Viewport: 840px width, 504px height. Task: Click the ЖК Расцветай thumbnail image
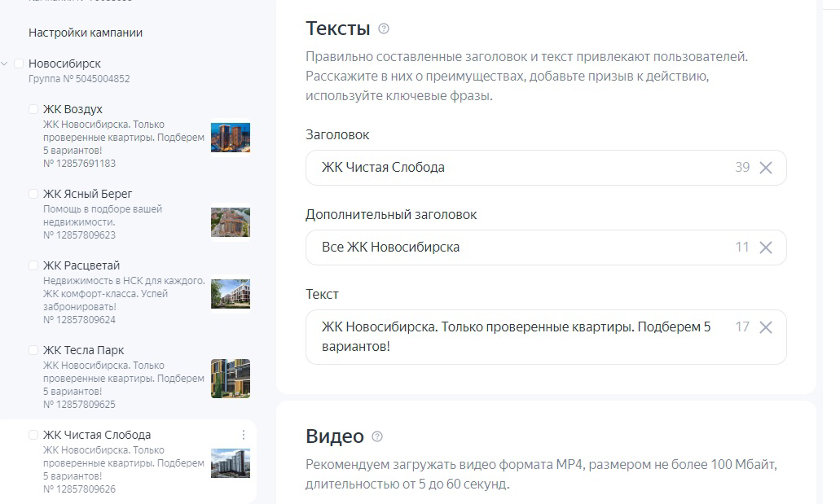231,293
